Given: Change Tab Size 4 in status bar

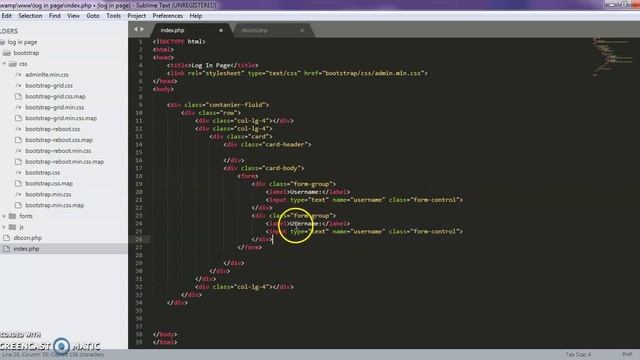Looking at the screenshot, I should [x=578, y=355].
